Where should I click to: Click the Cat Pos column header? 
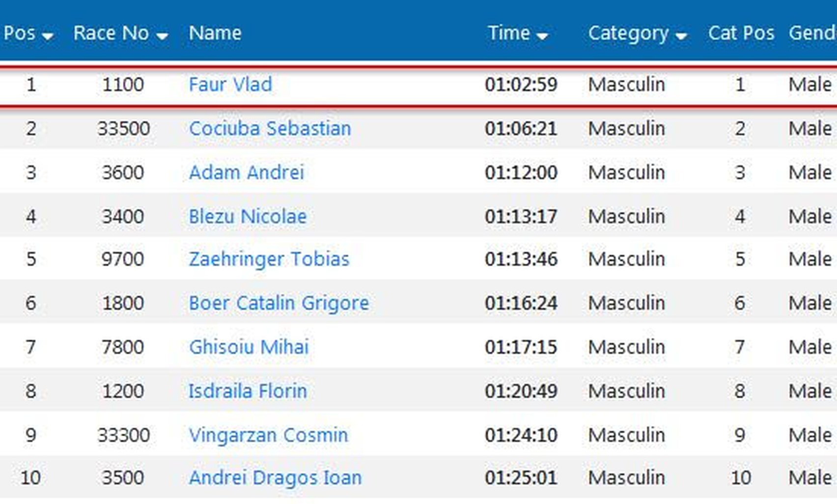click(x=741, y=33)
